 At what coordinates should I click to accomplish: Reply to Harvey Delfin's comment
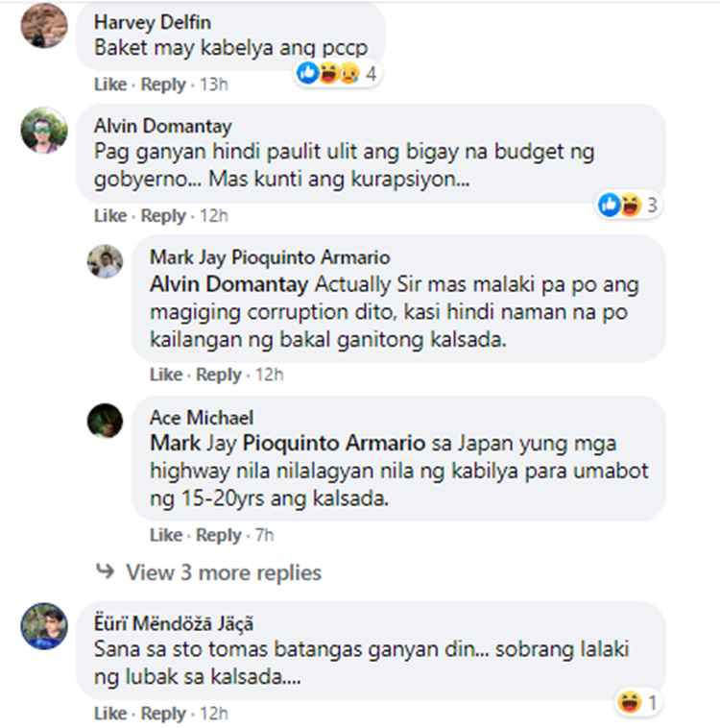(x=163, y=84)
